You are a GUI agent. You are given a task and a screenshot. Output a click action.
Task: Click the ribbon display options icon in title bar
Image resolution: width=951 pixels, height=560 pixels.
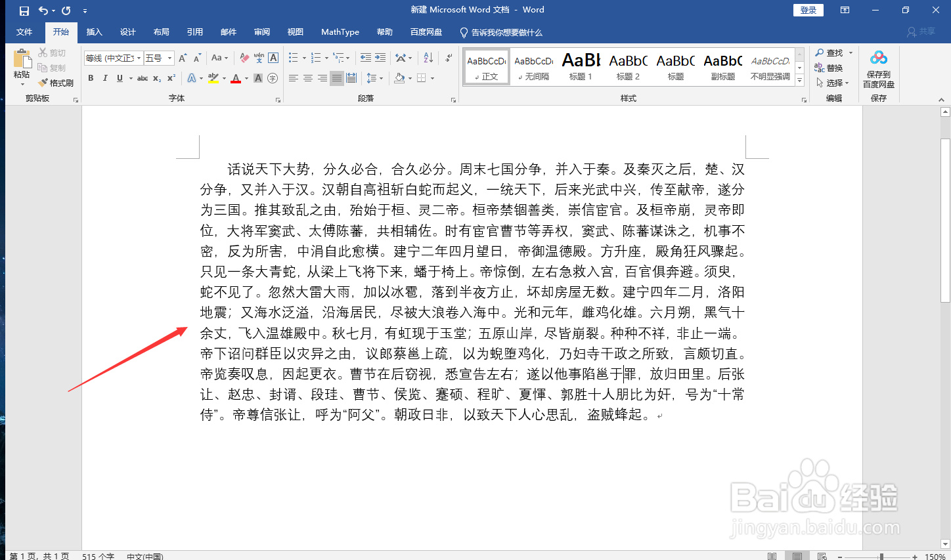[845, 10]
